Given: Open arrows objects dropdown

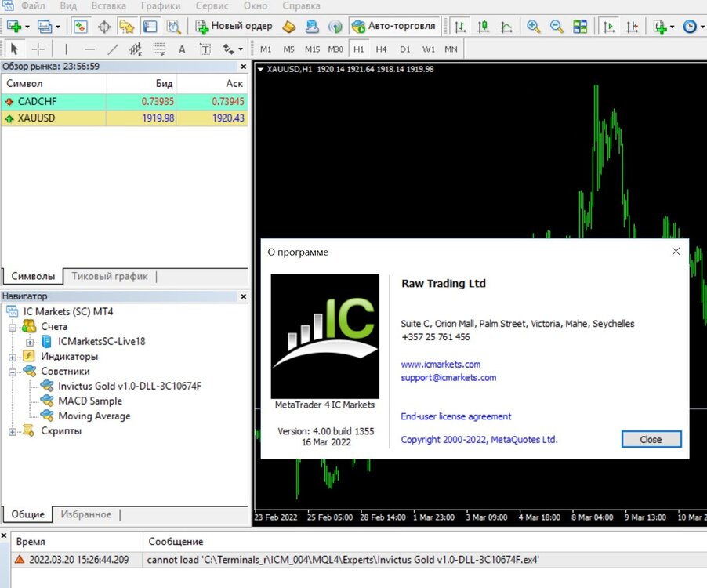Looking at the screenshot, I should point(233,49).
